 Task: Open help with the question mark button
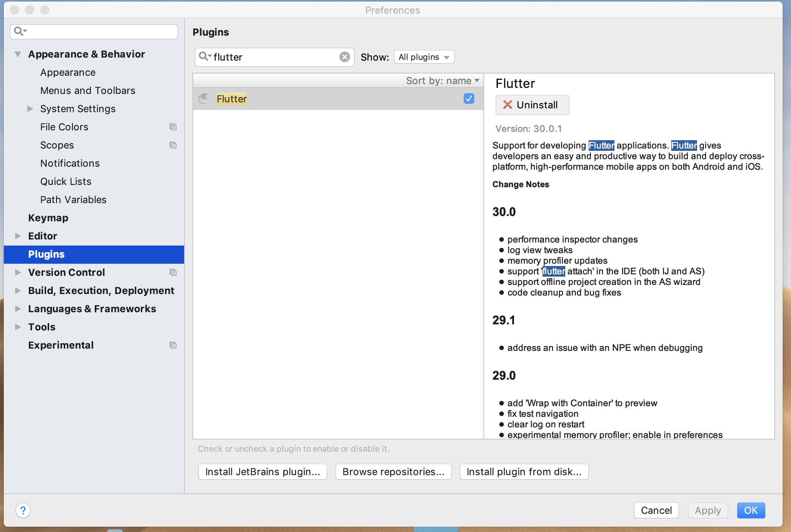click(23, 510)
